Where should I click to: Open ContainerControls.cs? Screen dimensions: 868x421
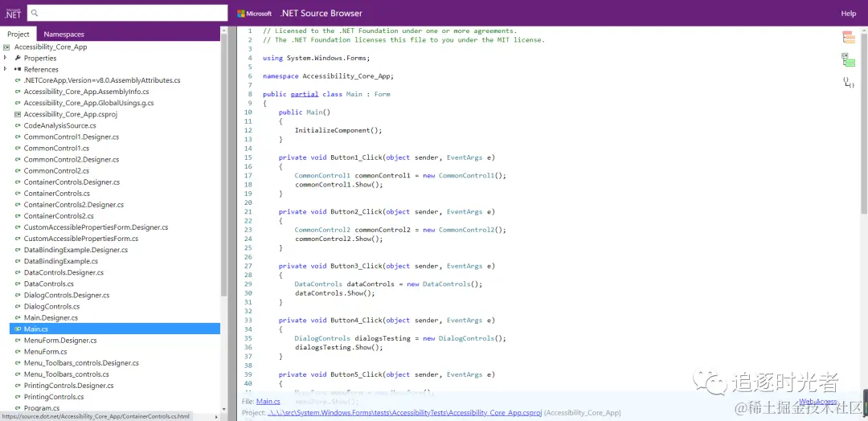(x=57, y=193)
